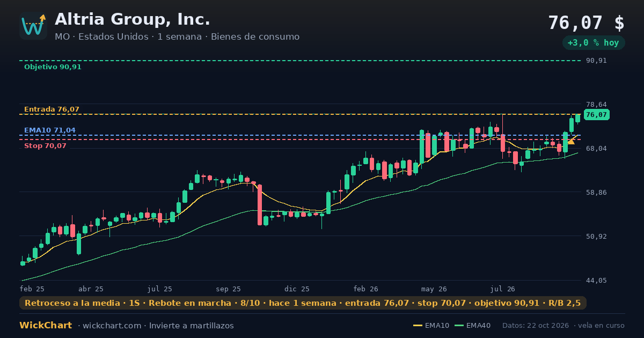The image size is (644, 338).
Task: Click the 58,86 value on the price axis
Action: [596, 192]
